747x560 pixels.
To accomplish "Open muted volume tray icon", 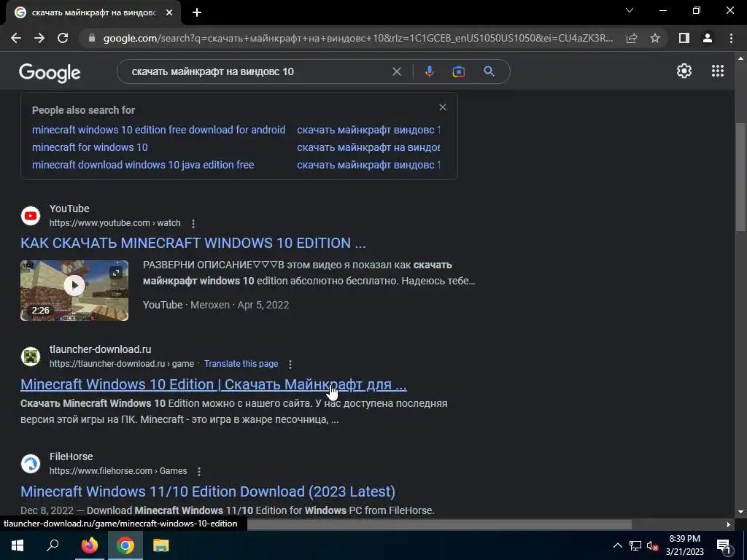I will [652, 545].
